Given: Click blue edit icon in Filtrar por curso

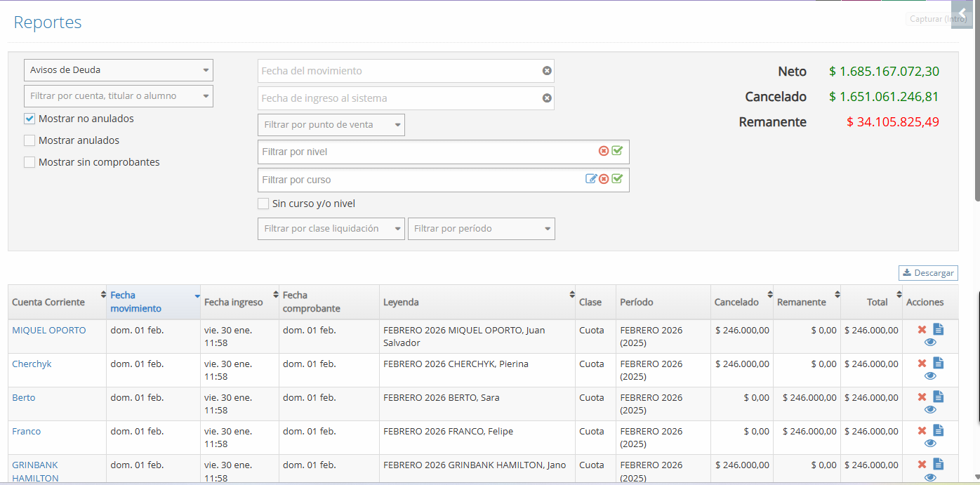Looking at the screenshot, I should (591, 179).
